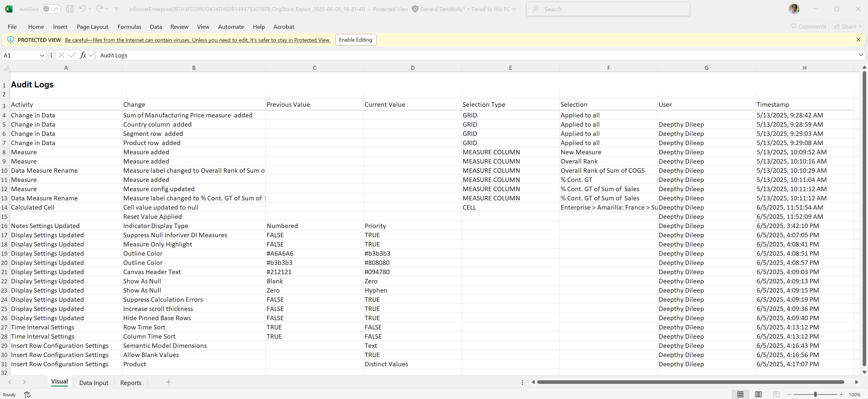868x399 pixels.
Task: Open the Formulas ribbon tab
Action: (x=129, y=27)
